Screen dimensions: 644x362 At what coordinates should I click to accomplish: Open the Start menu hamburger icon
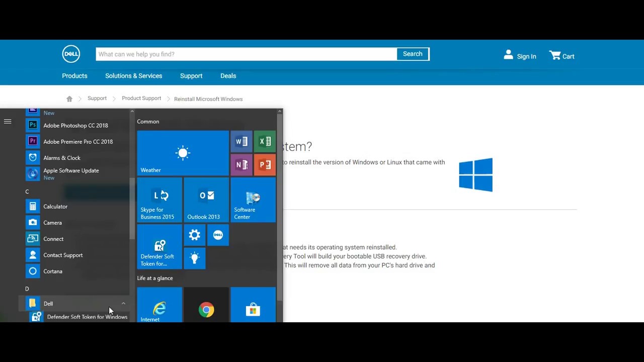click(x=8, y=121)
